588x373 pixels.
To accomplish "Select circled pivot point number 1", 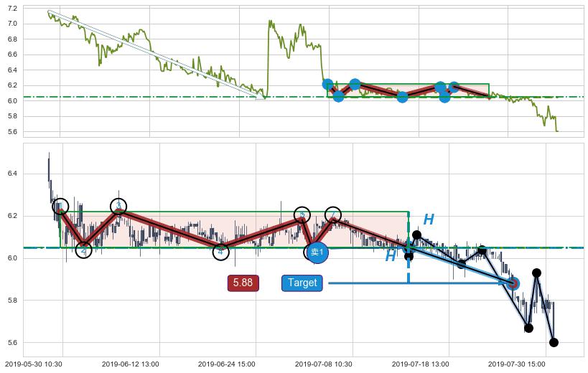I will [61, 207].
